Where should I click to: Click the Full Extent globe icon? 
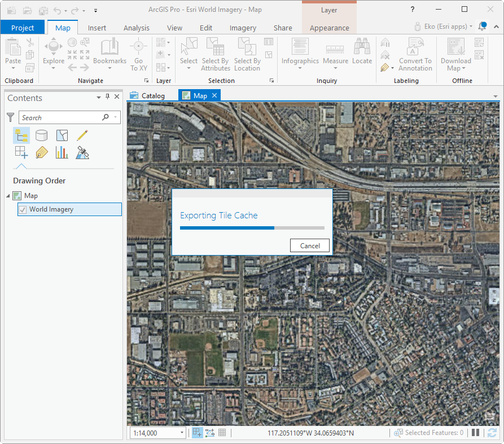coord(72,42)
